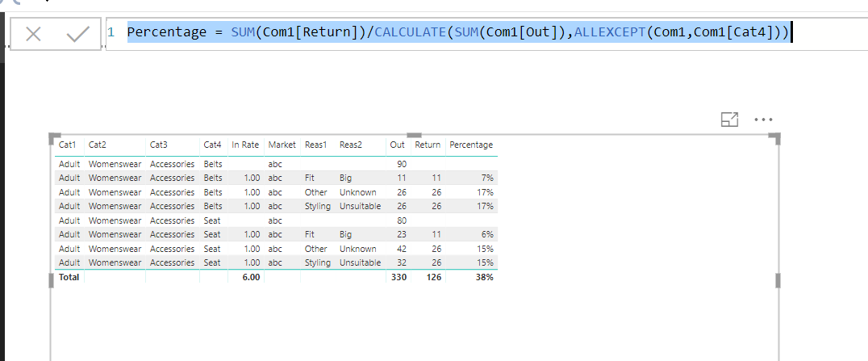
Task: Sort by the Reas1 column header
Action: pyautogui.click(x=316, y=145)
